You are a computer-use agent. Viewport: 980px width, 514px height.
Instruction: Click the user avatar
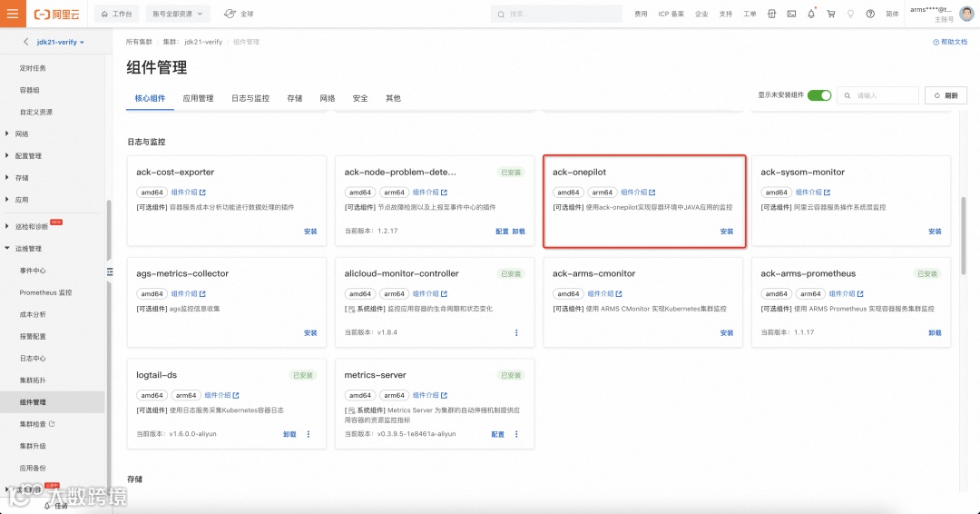click(966, 13)
